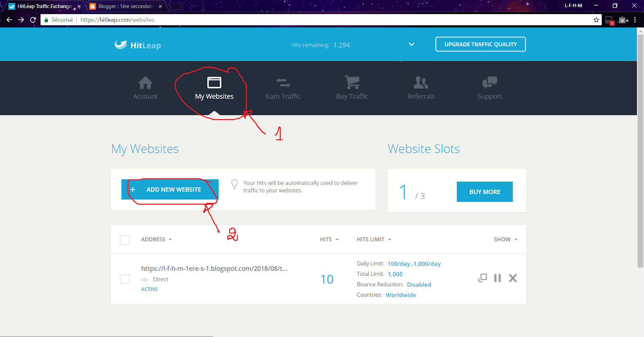This screenshot has width=644, height=337.
Task: Open the Chrome three-dot menu
Action: [635, 20]
